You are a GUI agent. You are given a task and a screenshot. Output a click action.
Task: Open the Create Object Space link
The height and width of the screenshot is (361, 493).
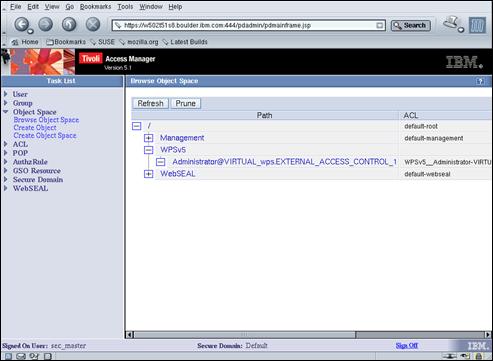[x=45, y=136]
